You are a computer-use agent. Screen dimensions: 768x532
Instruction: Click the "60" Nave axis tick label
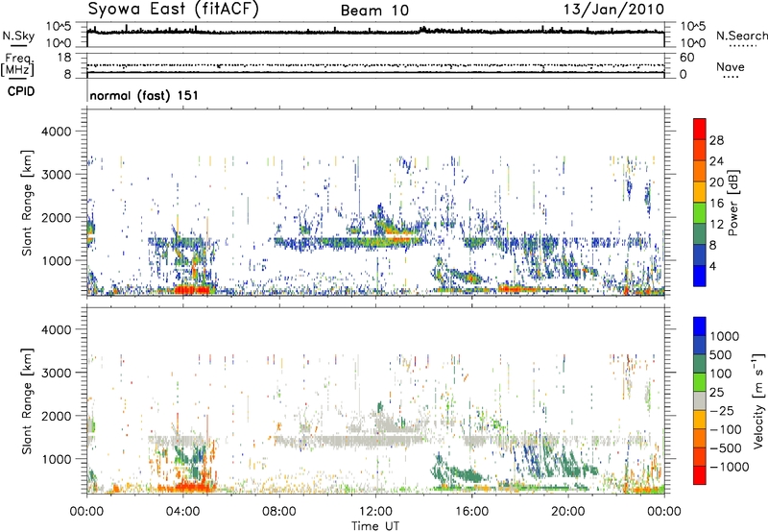[686, 58]
